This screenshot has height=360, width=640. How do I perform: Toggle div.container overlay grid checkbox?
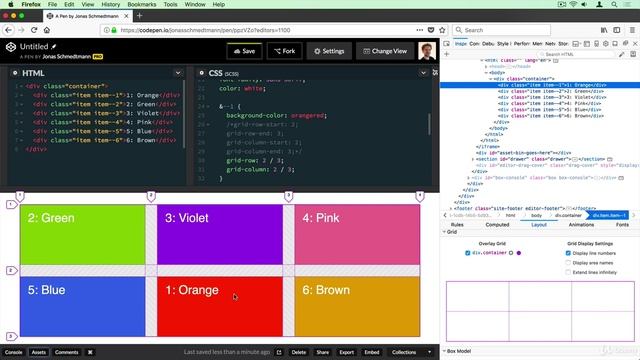pos(468,253)
